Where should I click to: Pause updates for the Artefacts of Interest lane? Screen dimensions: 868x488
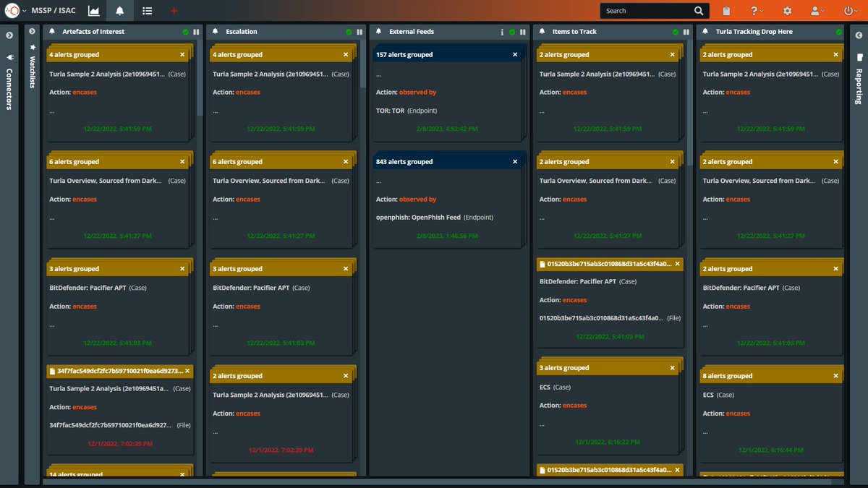click(x=195, y=31)
